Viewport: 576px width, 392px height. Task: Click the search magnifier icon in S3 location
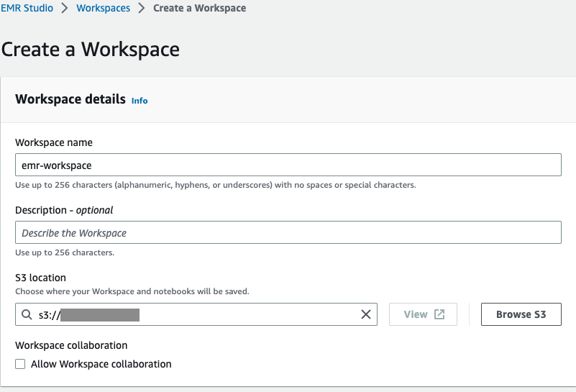(27, 314)
